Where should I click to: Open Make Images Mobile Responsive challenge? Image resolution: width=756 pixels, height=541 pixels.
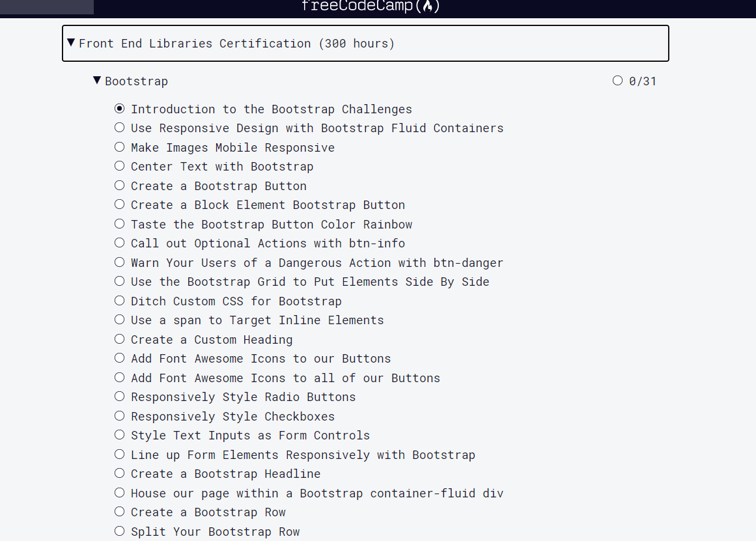233,148
